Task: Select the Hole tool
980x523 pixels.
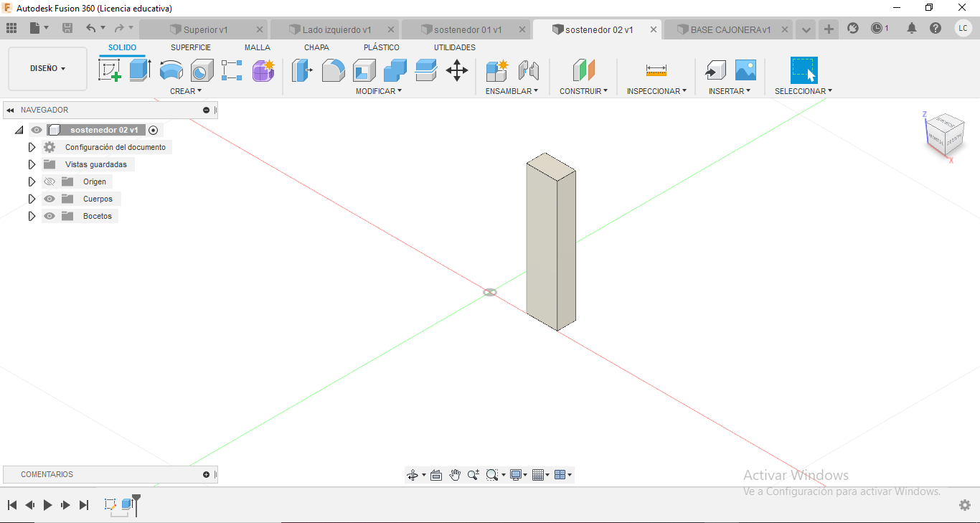Action: 202,70
